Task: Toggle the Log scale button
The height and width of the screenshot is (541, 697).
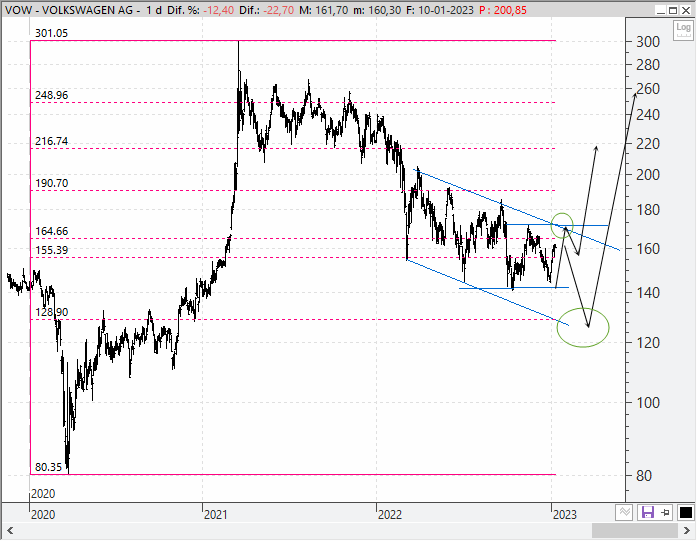Action: (683, 30)
